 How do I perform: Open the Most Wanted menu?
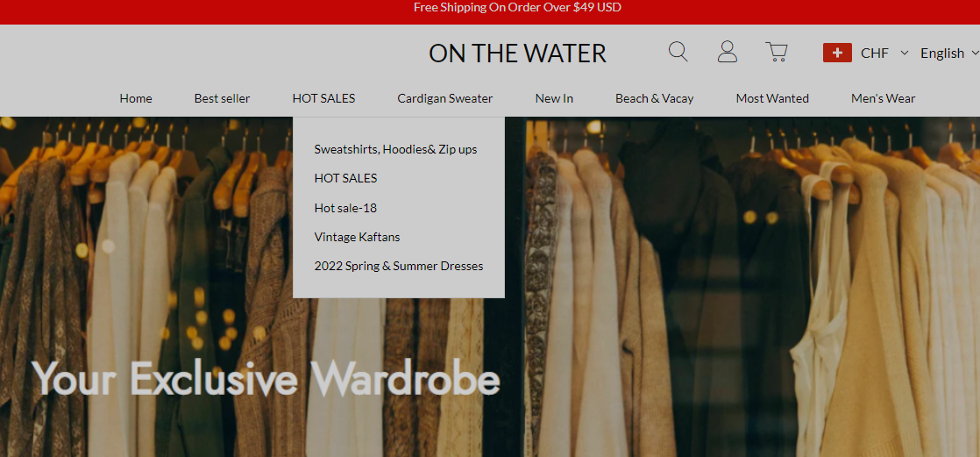pyautogui.click(x=772, y=98)
